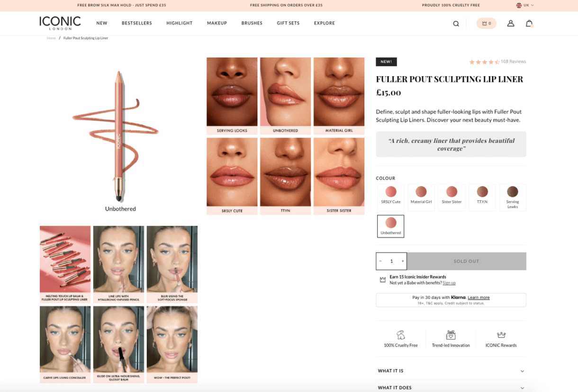Click the Sign up link

[449, 283]
